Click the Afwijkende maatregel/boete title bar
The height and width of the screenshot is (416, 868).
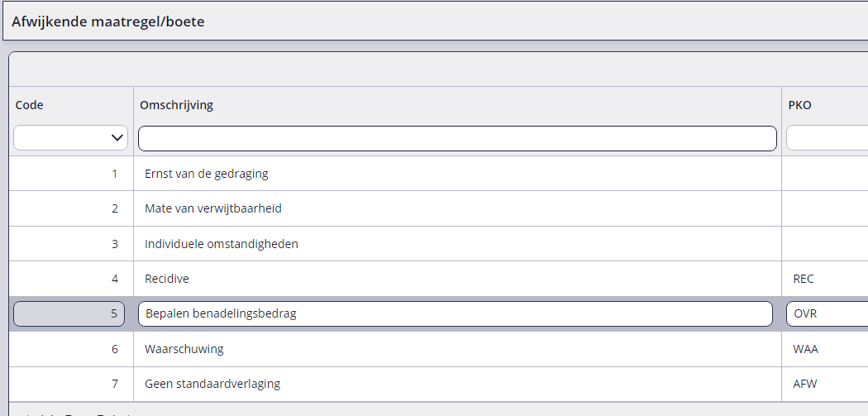coord(435,22)
